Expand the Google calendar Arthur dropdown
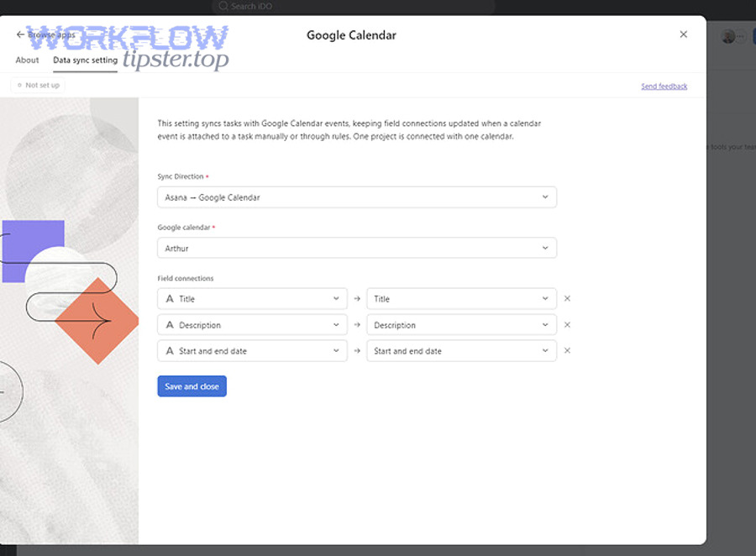756x556 pixels. pos(357,248)
